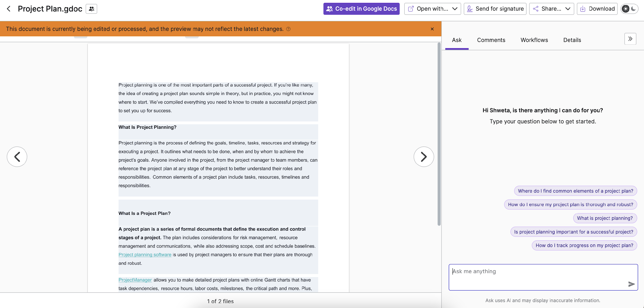Click the back arrow next to Project Plan.gdoc
Image resolution: width=644 pixels, height=308 pixels.
9,9
